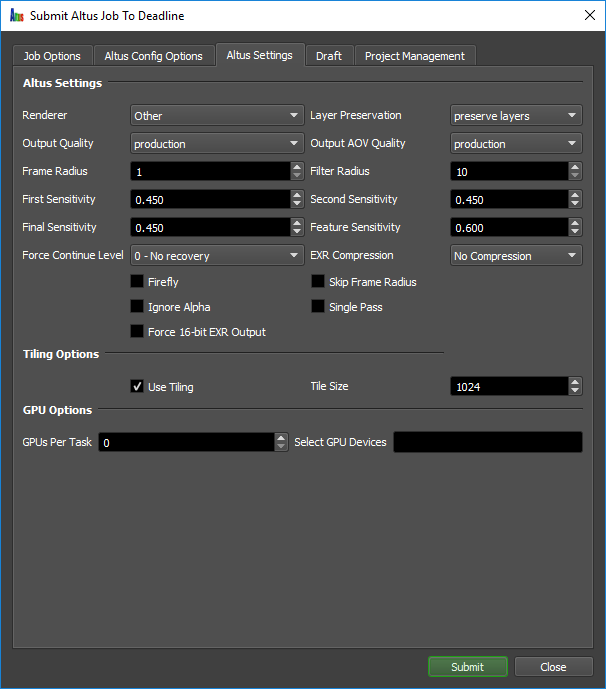Viewport: 606px width, 689px height.
Task: Click the Altus logo icon in title bar
Action: pyautogui.click(x=16, y=16)
